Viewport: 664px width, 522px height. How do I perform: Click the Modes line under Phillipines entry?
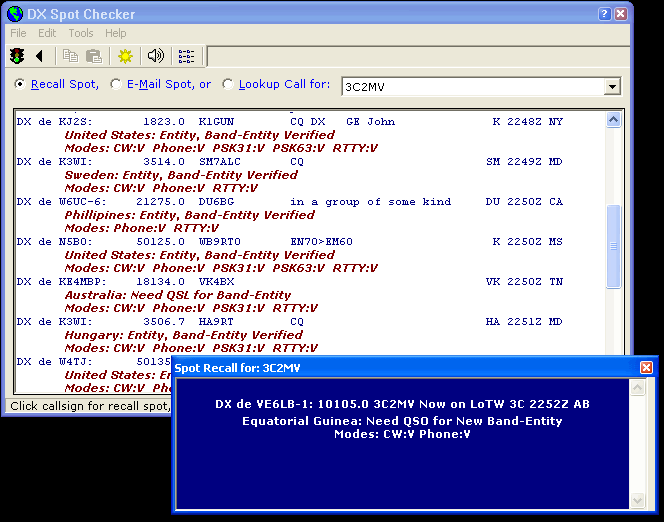(141, 228)
